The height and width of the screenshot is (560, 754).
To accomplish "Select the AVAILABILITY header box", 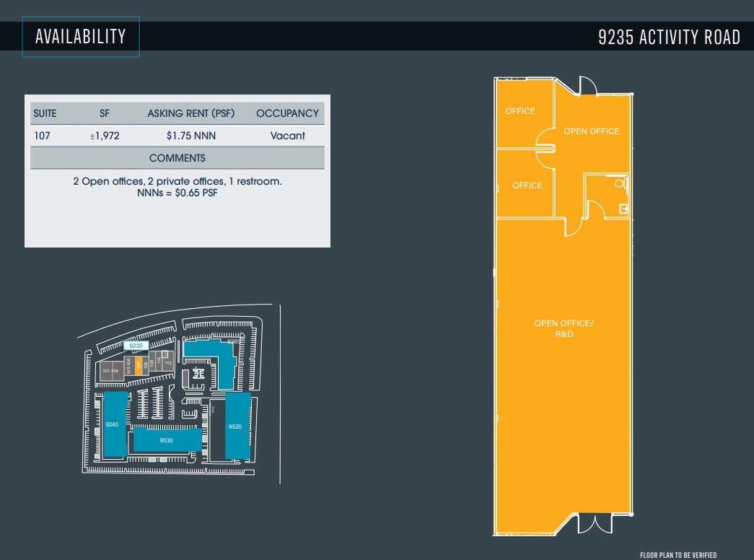I will (80, 35).
